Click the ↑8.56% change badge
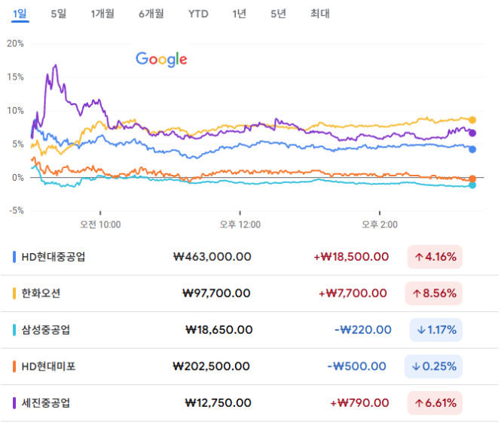This screenshot has width=504, height=428. click(434, 293)
